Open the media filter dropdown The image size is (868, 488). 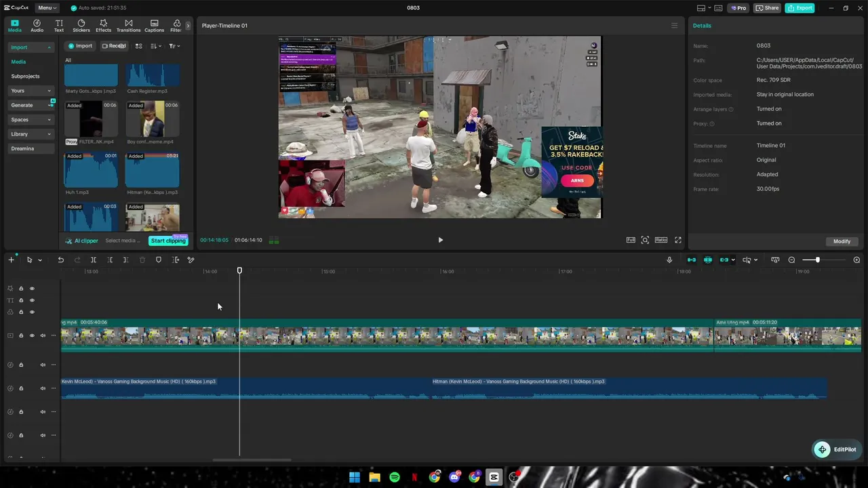pyautogui.click(x=174, y=46)
